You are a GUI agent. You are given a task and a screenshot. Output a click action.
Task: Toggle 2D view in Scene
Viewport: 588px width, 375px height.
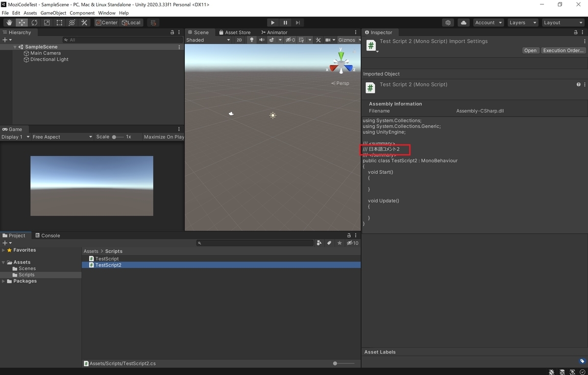239,40
